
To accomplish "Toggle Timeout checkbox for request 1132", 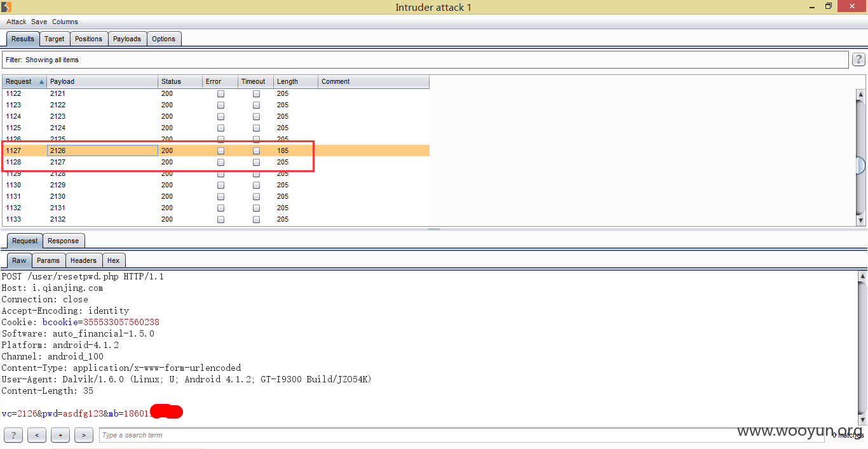I will [x=257, y=208].
